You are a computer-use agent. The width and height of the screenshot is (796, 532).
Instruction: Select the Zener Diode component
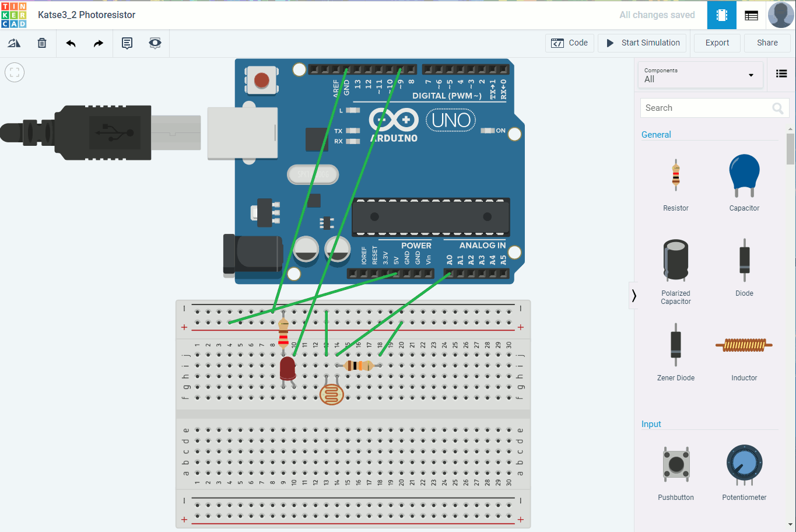[676, 352]
